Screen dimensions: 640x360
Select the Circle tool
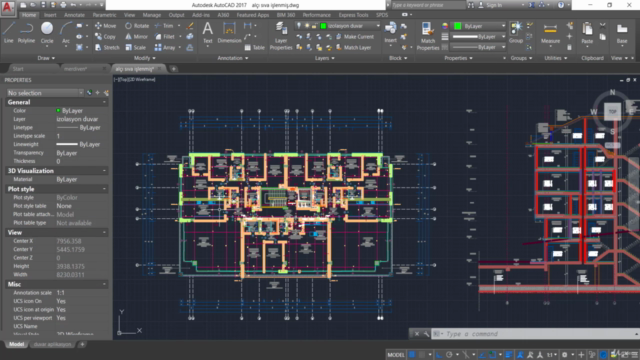47,32
